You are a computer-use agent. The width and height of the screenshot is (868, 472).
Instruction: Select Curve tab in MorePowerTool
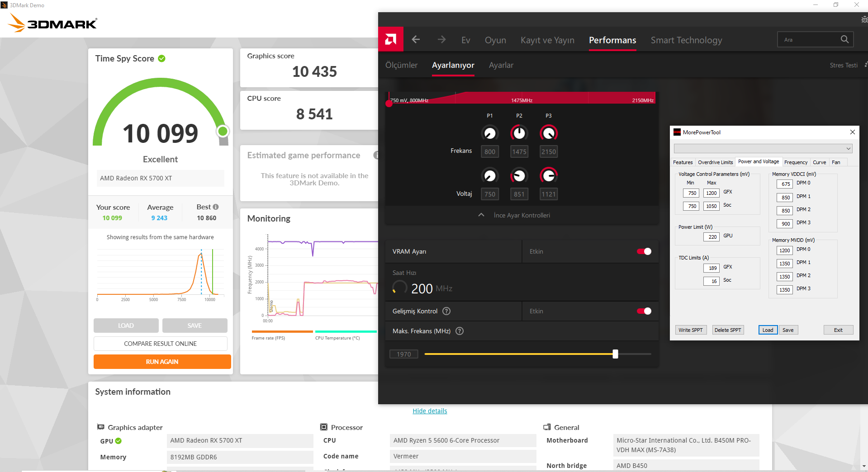pyautogui.click(x=819, y=162)
